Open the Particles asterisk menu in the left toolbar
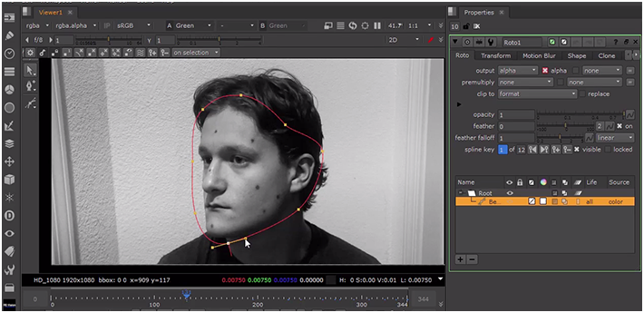This screenshot has width=644, height=332. pyautogui.click(x=9, y=198)
